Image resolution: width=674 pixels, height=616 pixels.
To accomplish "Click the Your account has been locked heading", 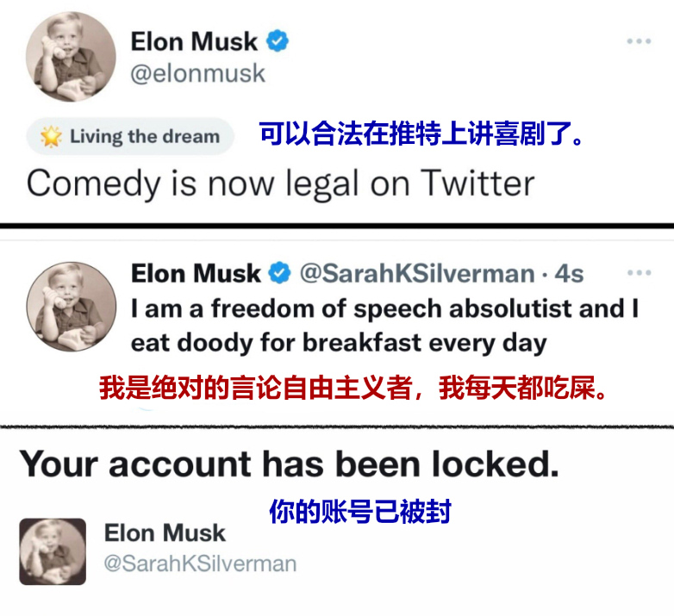I will (x=290, y=464).
